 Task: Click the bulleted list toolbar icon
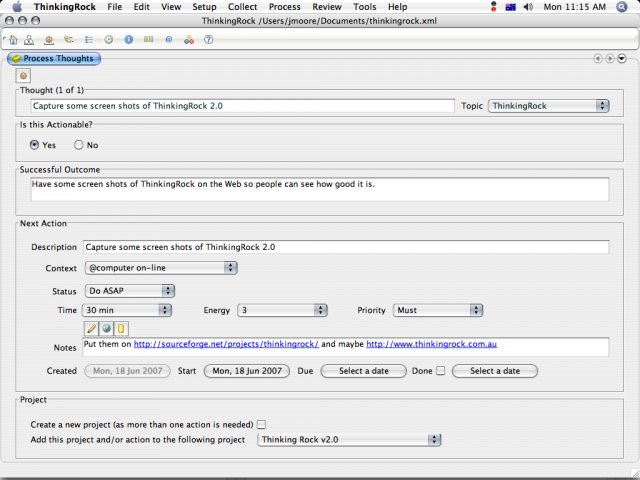pos(89,40)
